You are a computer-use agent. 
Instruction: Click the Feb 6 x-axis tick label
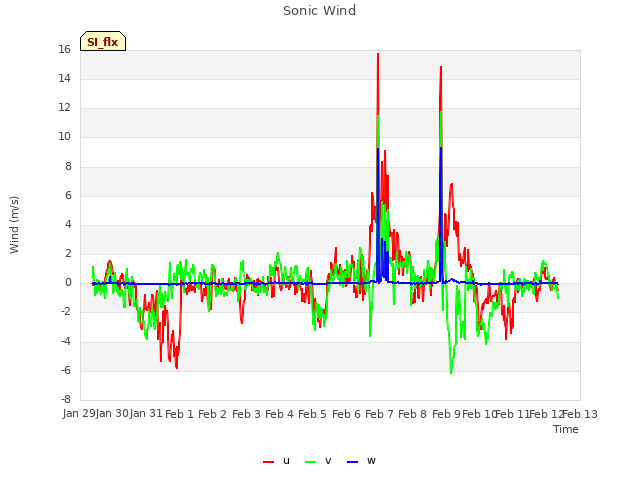point(346,414)
